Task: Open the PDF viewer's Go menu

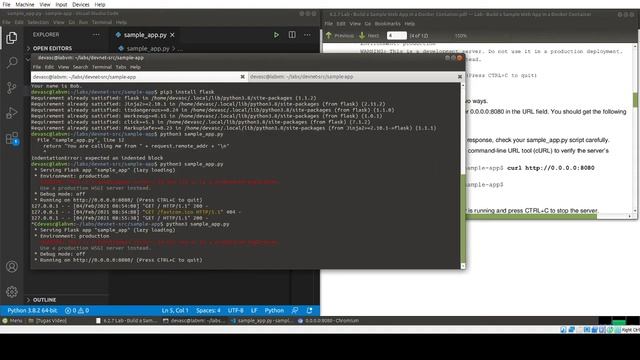Action: (368, 24)
